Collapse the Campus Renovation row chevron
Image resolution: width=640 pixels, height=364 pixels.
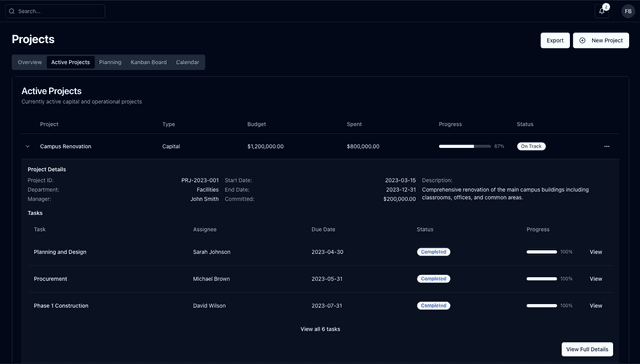(27, 146)
